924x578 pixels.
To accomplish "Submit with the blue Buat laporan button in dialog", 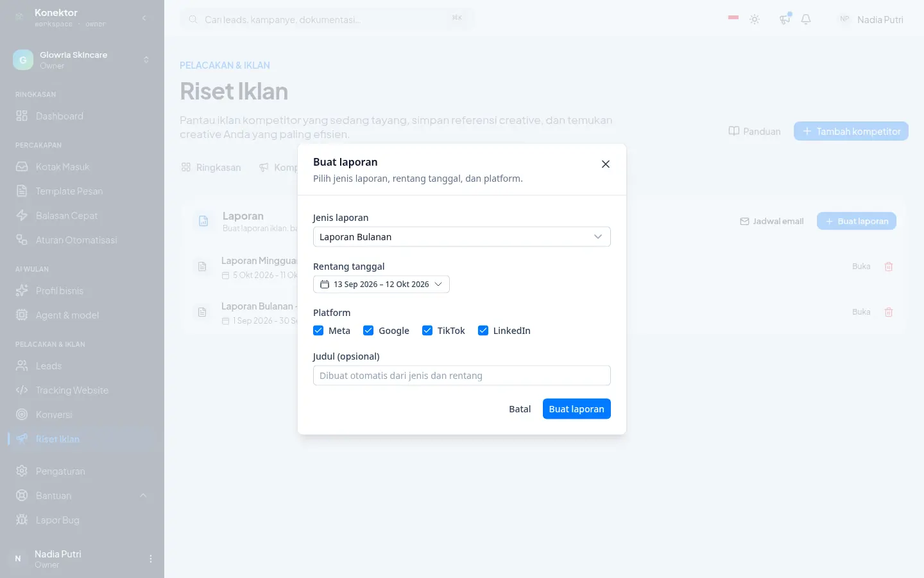I will (576, 408).
